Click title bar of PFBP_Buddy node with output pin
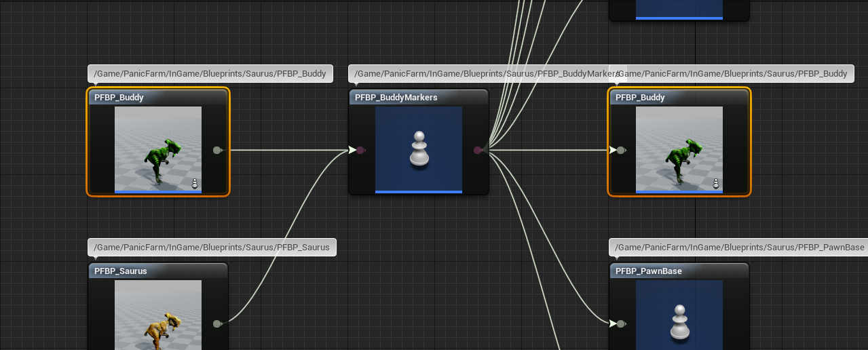The width and height of the screenshot is (868, 350). pos(158,98)
